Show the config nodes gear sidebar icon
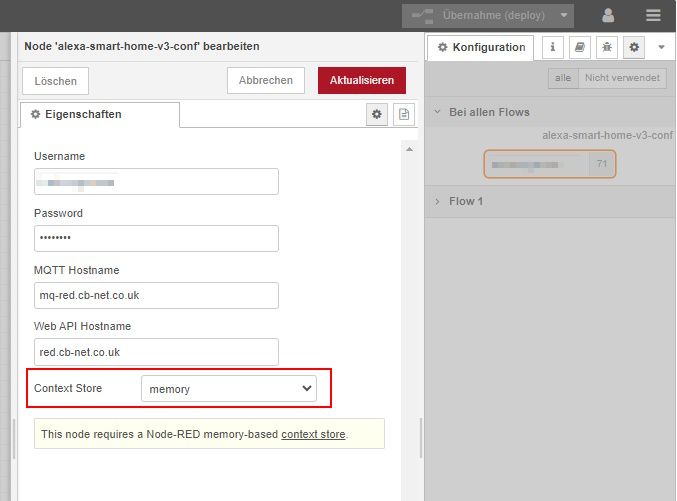 point(634,47)
